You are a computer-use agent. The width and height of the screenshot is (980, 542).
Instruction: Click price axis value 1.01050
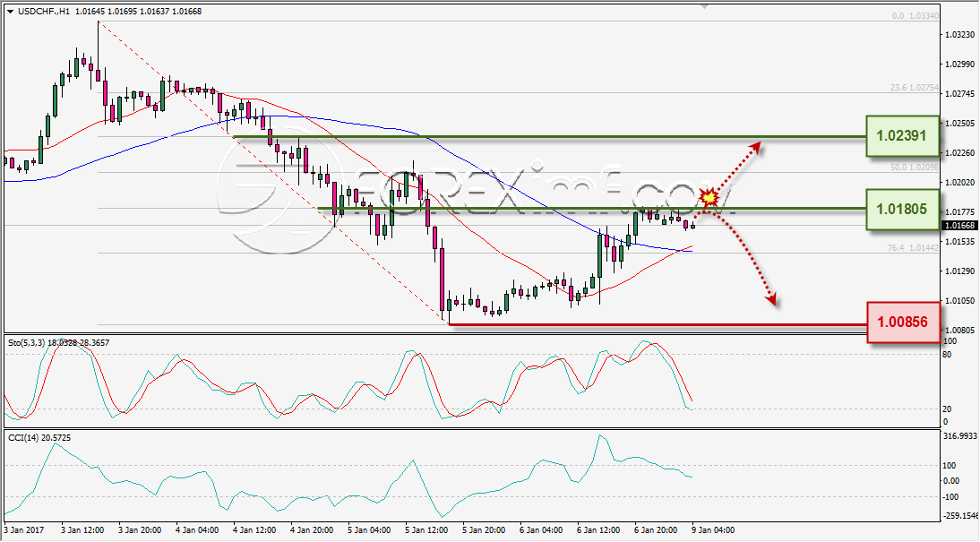959,301
